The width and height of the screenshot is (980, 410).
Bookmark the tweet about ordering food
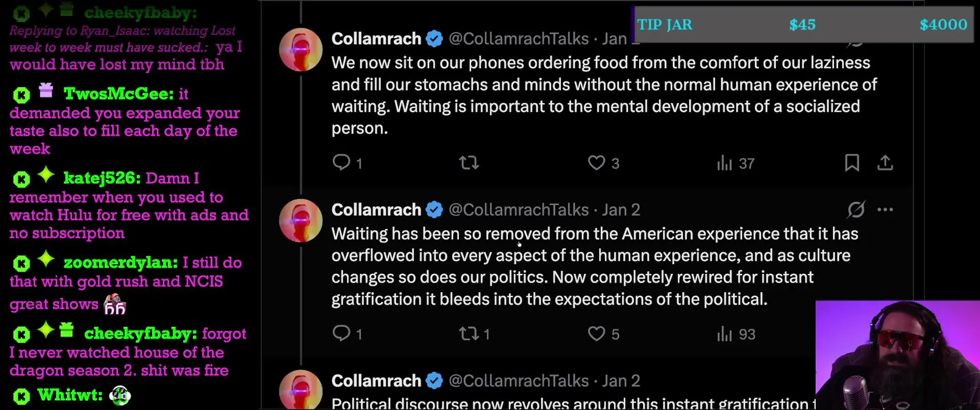coord(852,163)
